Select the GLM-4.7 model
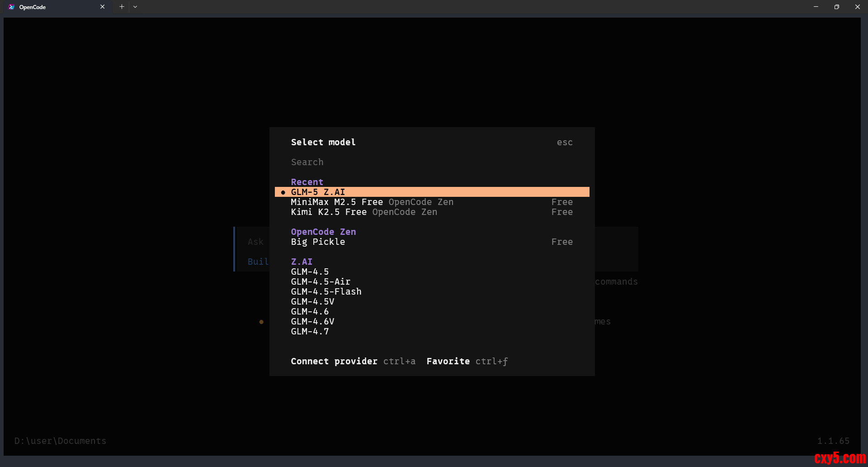868x467 pixels. (x=310, y=331)
